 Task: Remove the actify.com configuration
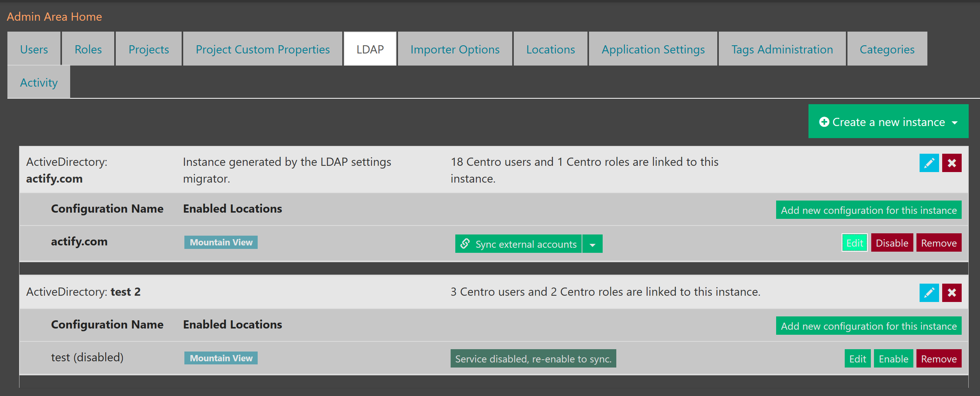pos(938,243)
